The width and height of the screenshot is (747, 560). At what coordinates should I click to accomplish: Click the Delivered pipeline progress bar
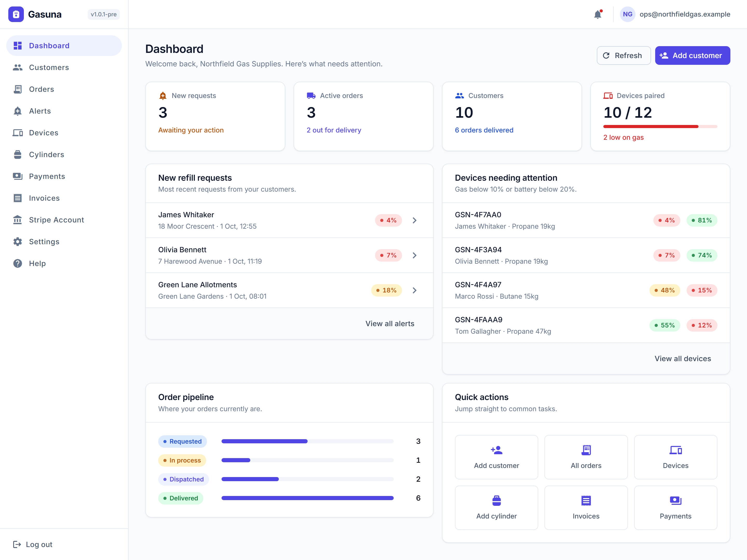tap(307, 498)
